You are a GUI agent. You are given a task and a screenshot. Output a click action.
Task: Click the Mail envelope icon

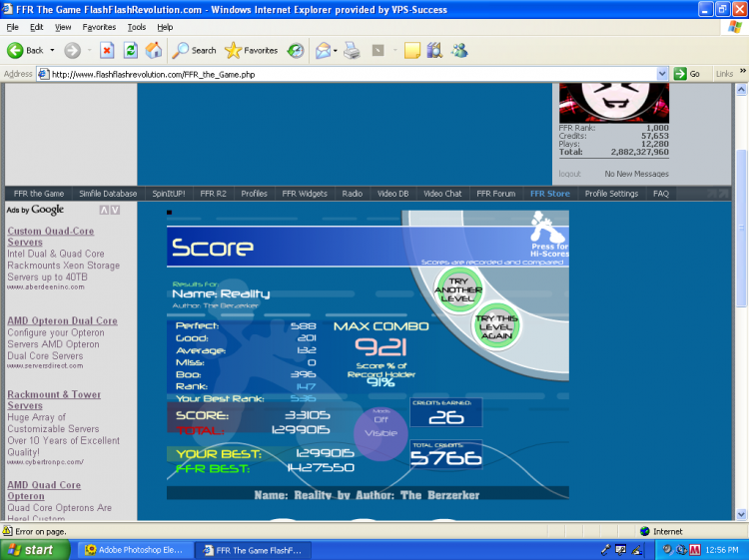[323, 50]
